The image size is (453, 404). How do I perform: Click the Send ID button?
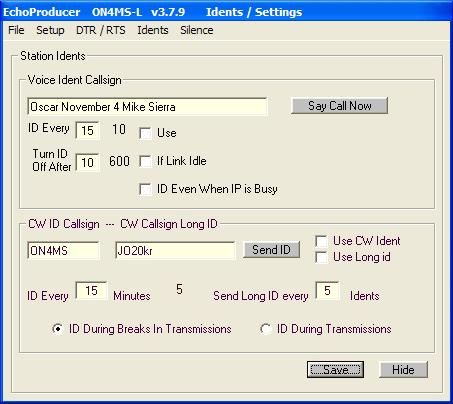(x=271, y=249)
